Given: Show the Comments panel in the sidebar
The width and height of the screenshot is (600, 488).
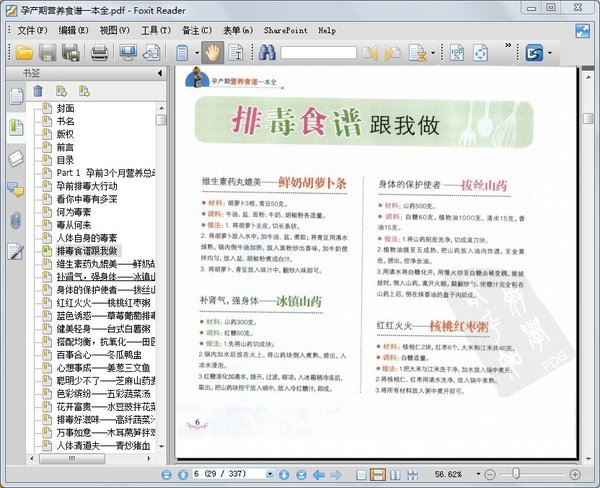Looking at the screenshot, I should tap(16, 189).
